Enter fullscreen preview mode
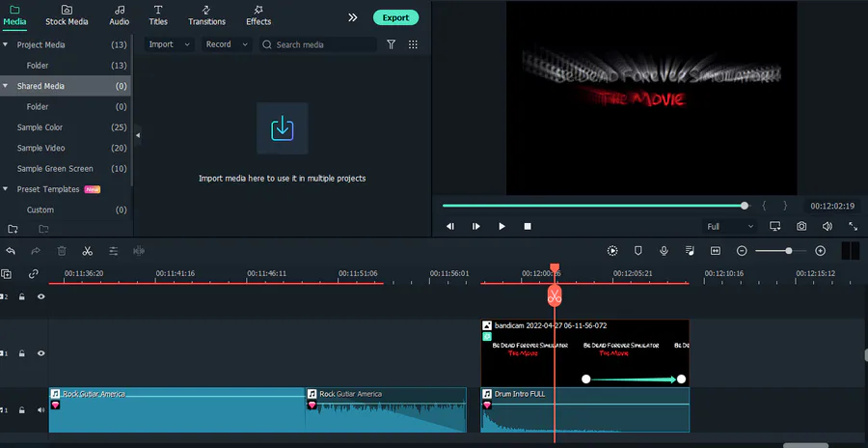Screen dimensions: 868x448 click(x=854, y=226)
